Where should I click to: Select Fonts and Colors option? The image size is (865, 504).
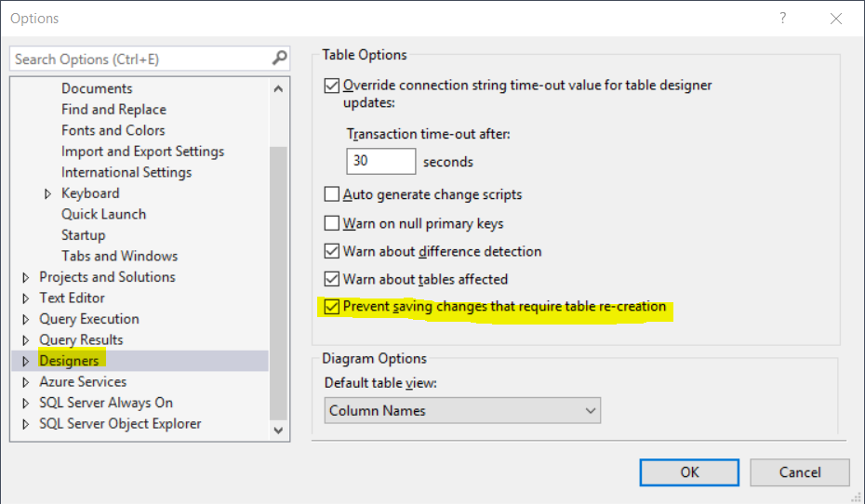113,130
